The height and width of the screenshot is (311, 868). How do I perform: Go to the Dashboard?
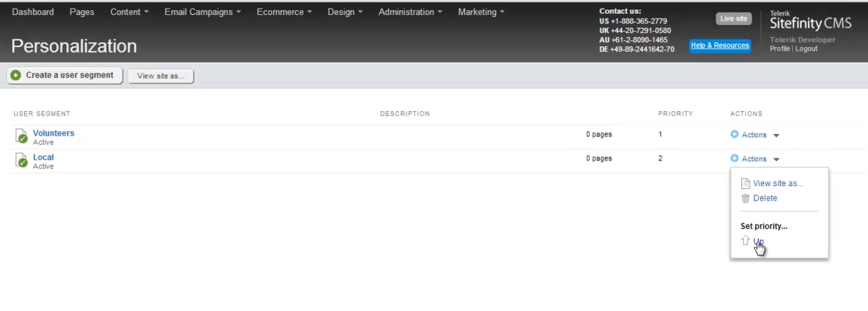click(34, 12)
